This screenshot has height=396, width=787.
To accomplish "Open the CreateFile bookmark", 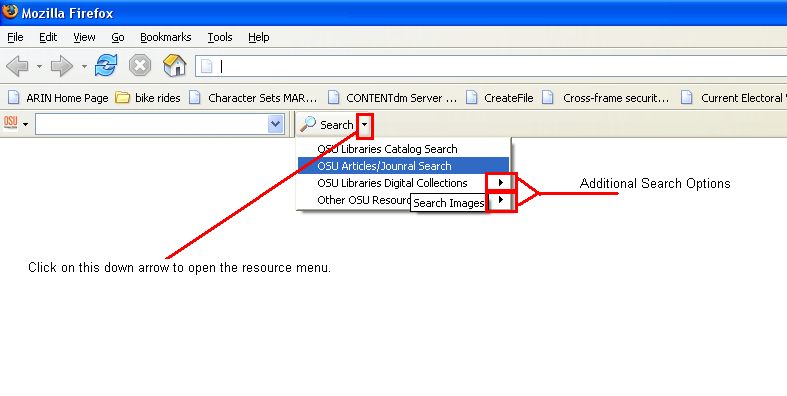I will pos(499,98).
